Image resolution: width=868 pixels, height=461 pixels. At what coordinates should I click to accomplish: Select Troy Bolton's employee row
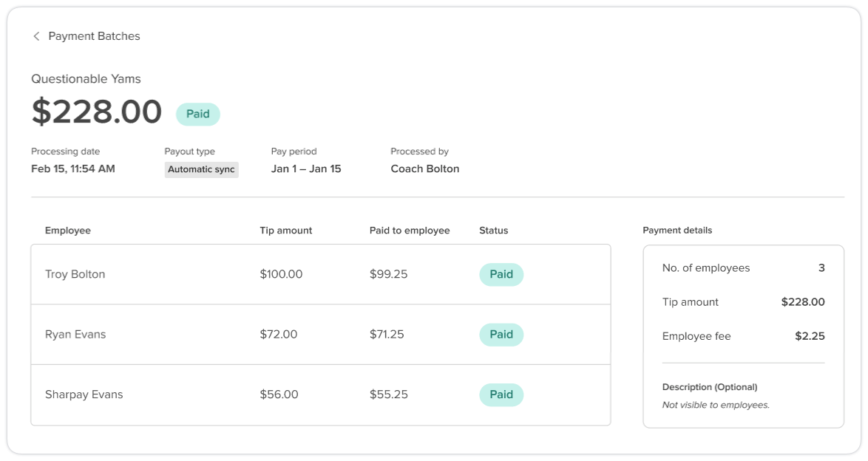222,274
